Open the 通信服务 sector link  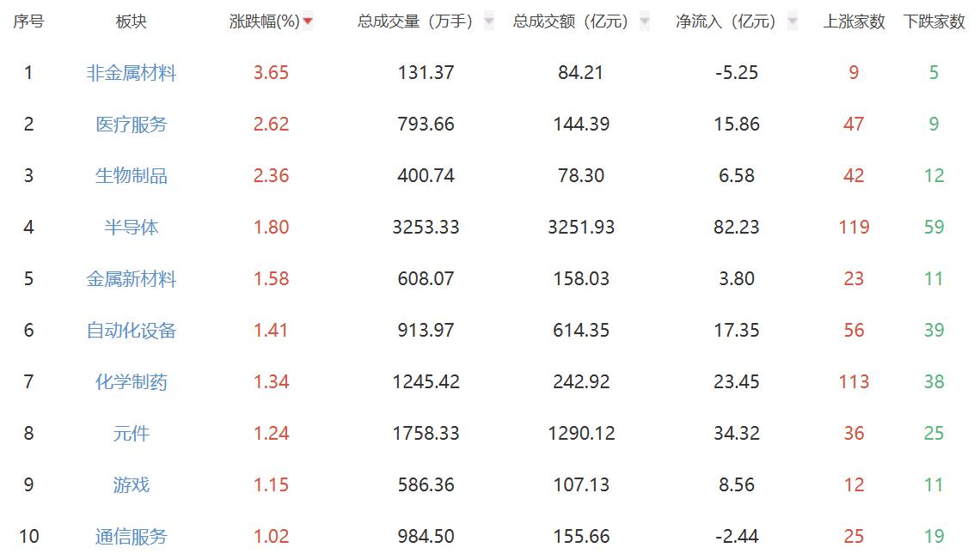click(132, 536)
